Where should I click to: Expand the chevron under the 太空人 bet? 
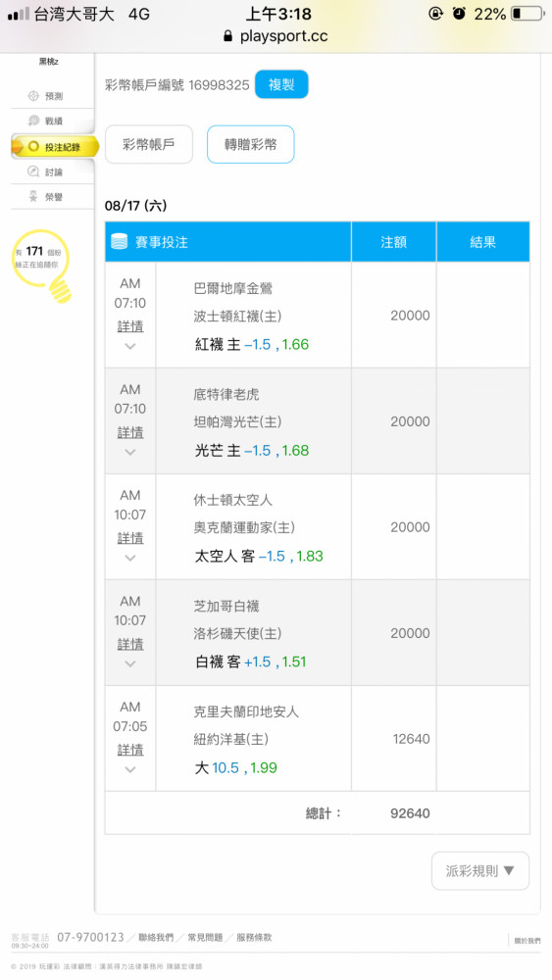pyautogui.click(x=130, y=559)
